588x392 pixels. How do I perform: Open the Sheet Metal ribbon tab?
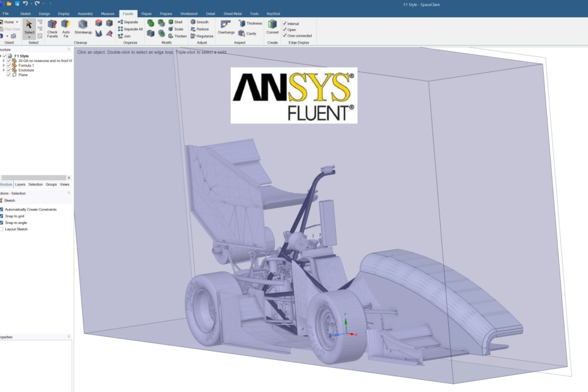tap(233, 13)
